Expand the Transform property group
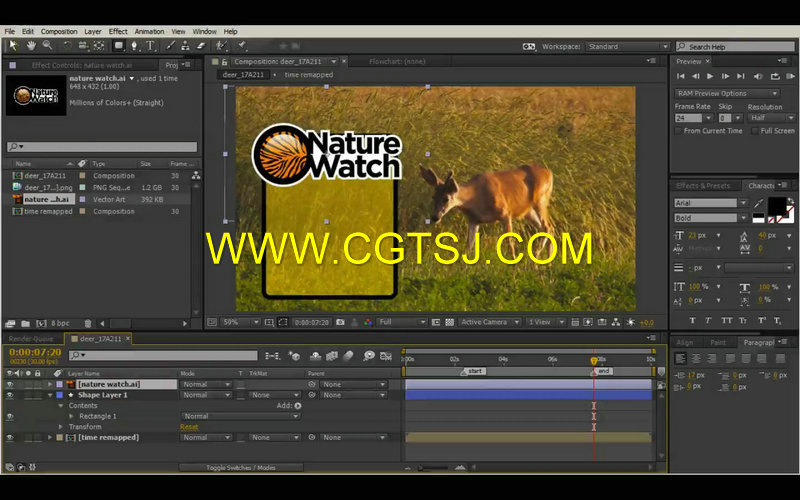The height and width of the screenshot is (500, 800). tap(61, 427)
